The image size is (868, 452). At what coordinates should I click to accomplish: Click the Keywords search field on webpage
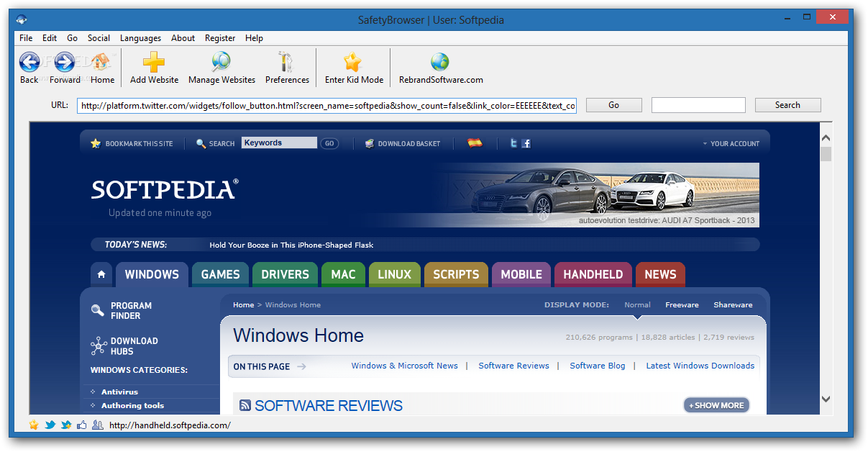(279, 143)
